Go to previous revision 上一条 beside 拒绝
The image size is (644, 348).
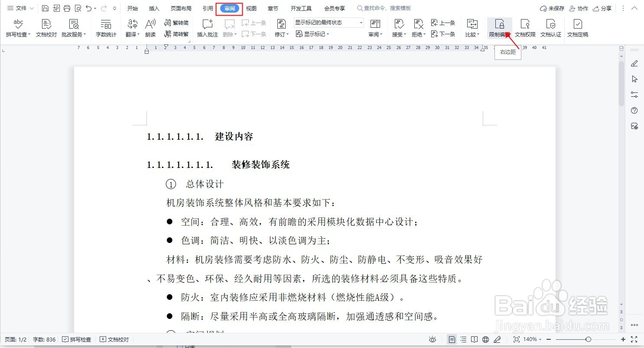443,23
